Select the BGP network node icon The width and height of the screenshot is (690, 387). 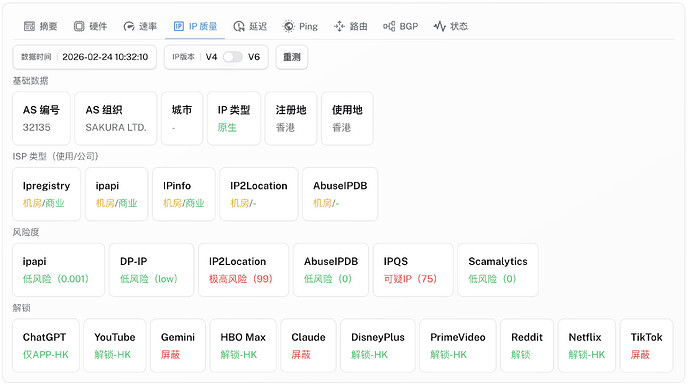[x=389, y=26]
